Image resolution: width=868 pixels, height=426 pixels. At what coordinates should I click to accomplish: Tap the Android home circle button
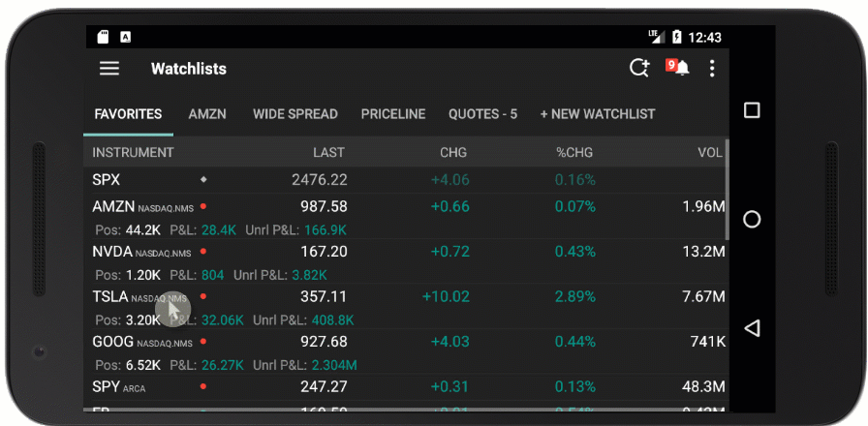click(751, 220)
